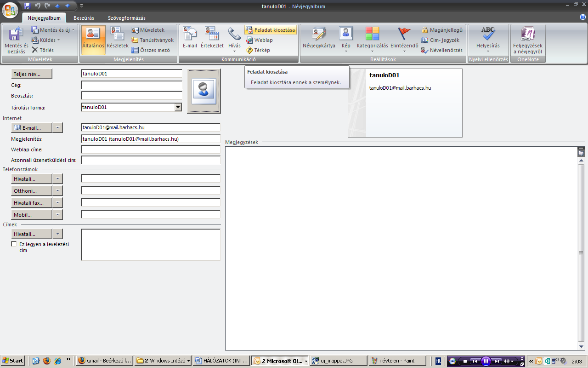The image size is (588, 368).
Task: Expand dropdown next to Hivatali fax...
Action: [58, 202]
